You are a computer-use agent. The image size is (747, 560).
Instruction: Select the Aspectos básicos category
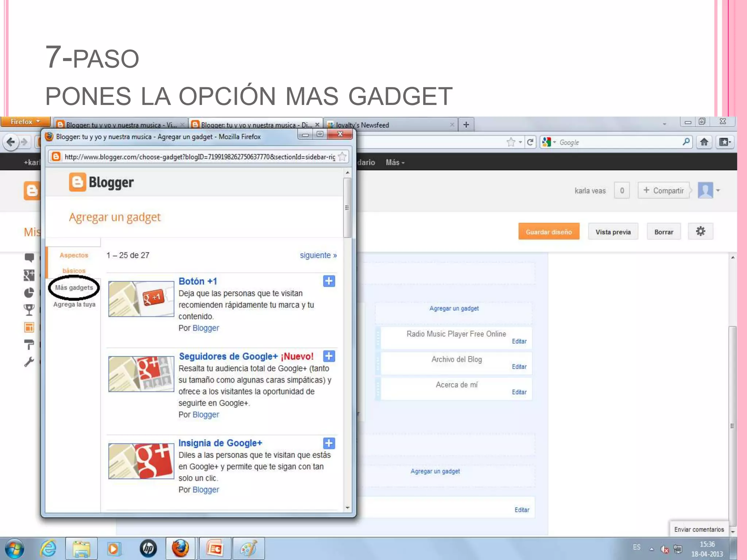point(74,263)
